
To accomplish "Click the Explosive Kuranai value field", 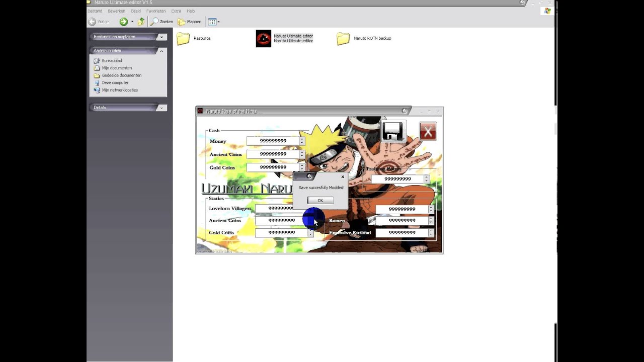I will (x=402, y=232).
